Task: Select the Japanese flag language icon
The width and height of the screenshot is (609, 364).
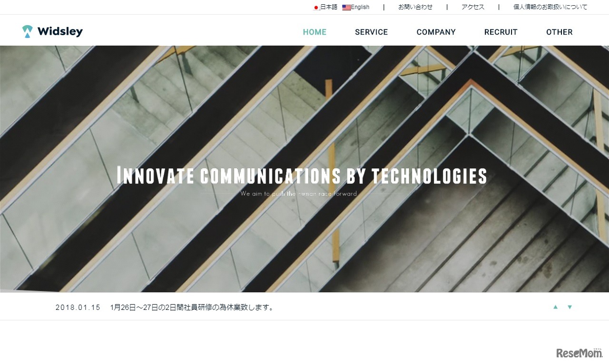Action: (x=316, y=8)
